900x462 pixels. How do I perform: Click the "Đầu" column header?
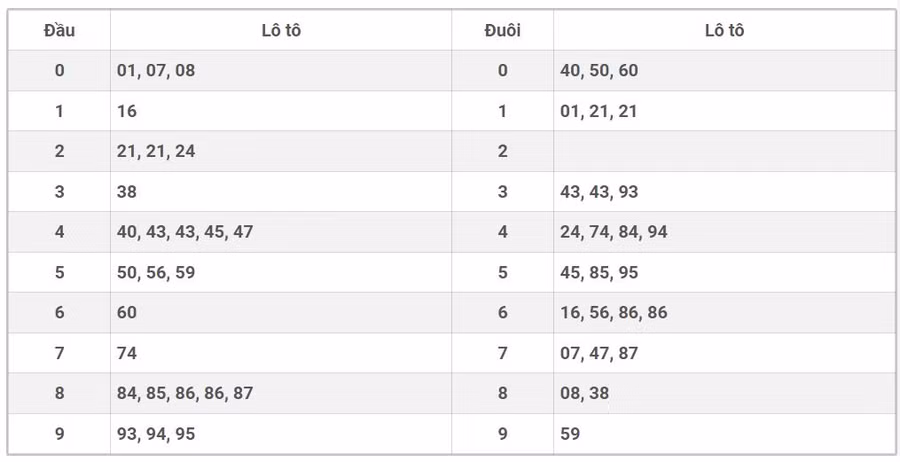[59, 30]
